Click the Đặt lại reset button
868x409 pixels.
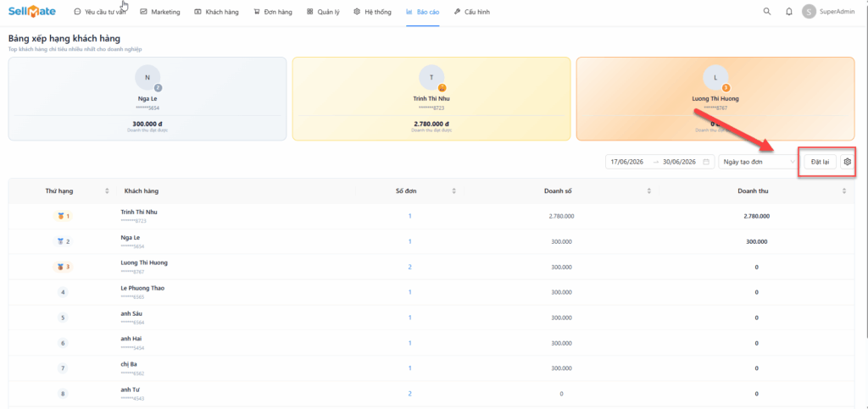point(820,162)
